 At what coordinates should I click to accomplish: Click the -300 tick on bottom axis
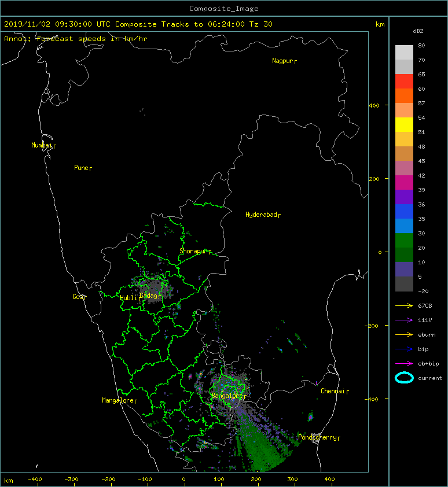71,479
